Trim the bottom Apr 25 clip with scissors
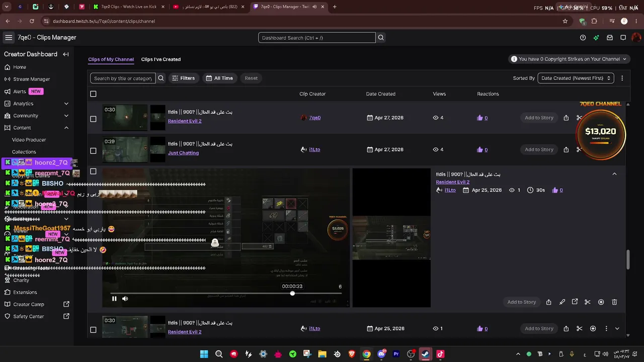Viewport: 644px width, 362px height. 579,329
